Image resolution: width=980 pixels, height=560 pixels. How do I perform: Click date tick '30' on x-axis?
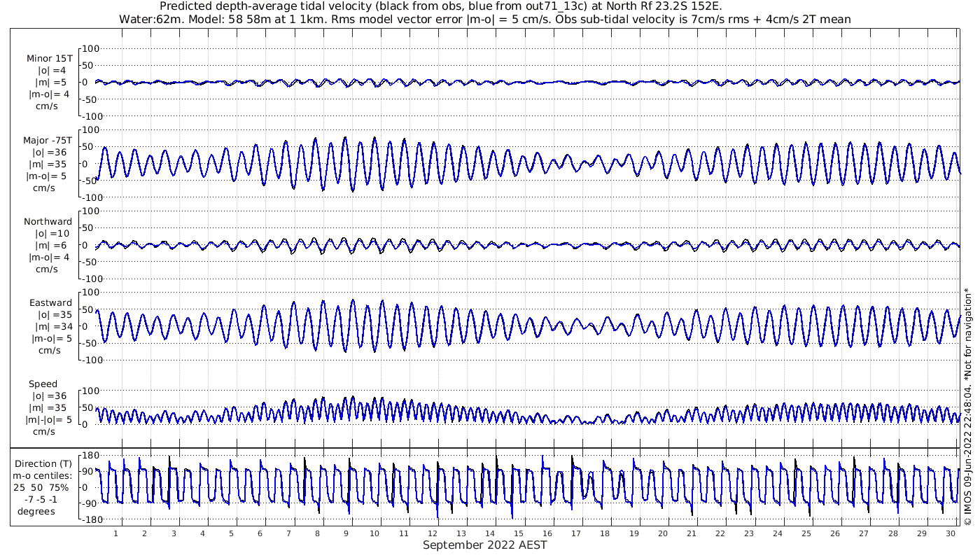tap(951, 533)
